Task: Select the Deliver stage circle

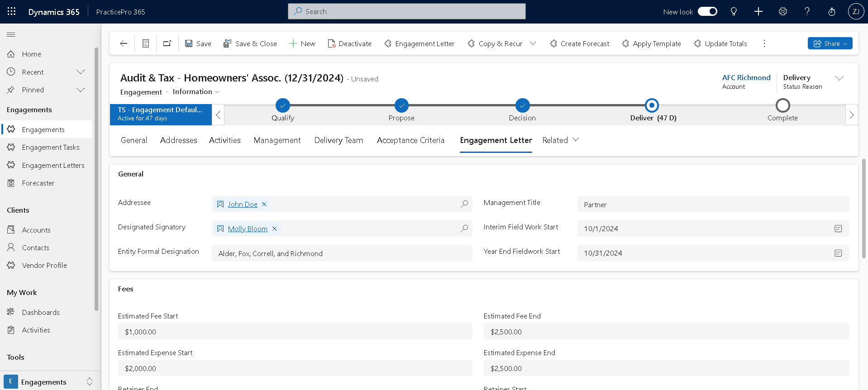Action: tap(651, 105)
